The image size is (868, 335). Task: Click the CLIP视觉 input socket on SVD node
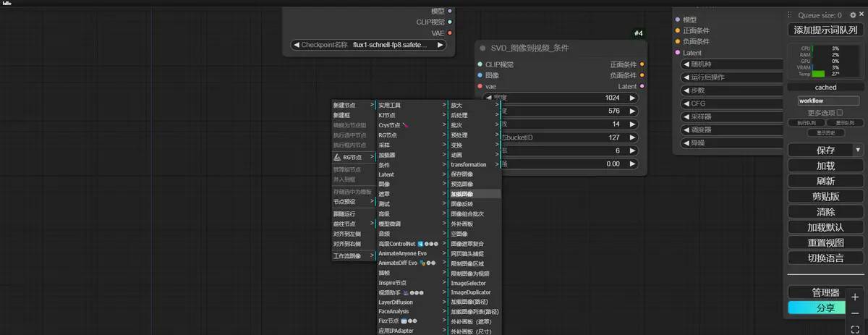[x=480, y=64]
